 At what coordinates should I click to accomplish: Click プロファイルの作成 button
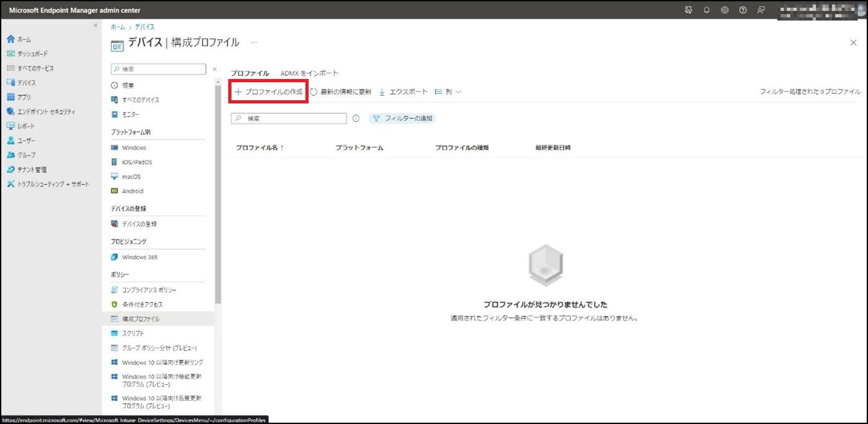tap(268, 92)
